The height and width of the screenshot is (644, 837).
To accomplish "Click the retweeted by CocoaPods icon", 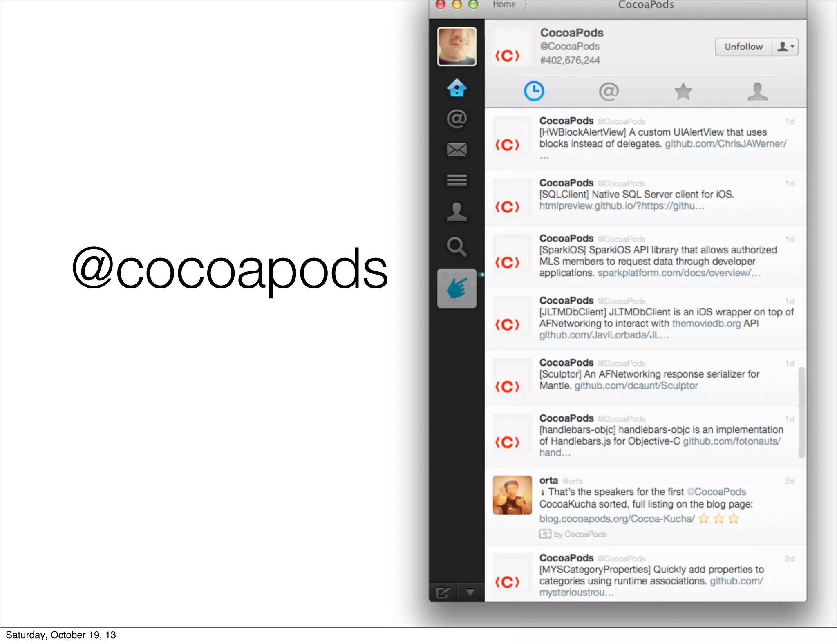I will pos(545,534).
